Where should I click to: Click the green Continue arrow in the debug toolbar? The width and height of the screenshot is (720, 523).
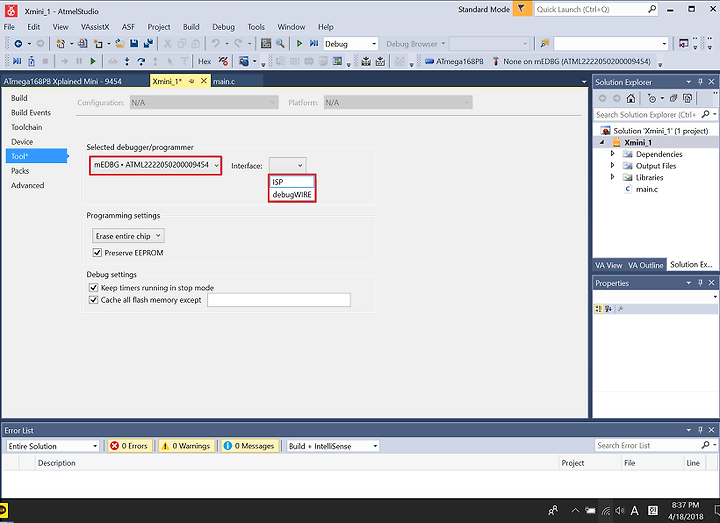(x=93, y=61)
